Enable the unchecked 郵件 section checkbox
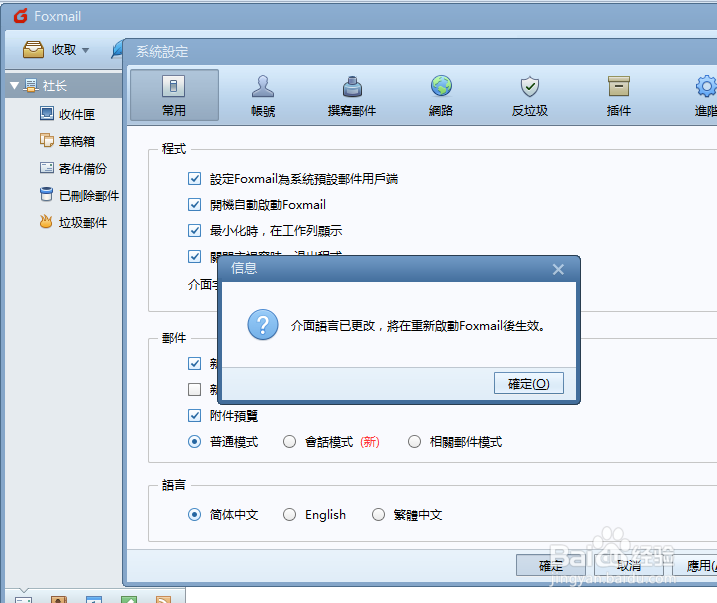717x603 pixels. pos(194,390)
